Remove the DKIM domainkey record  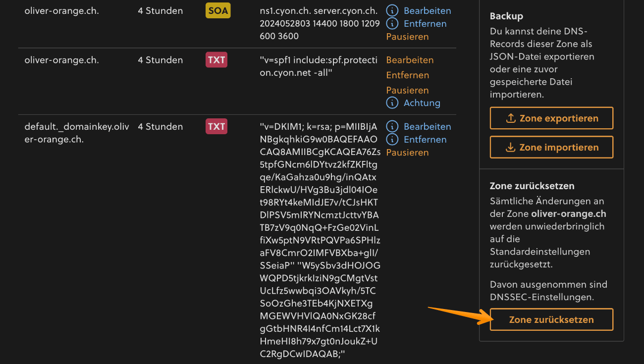(x=425, y=139)
